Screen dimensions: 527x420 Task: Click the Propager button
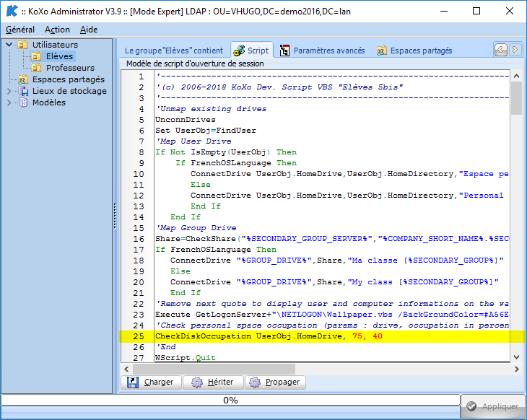click(x=275, y=382)
